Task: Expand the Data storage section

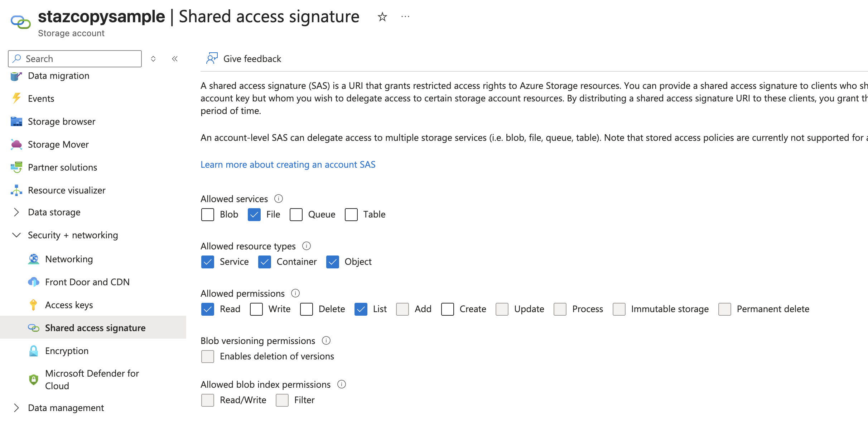Action: click(16, 212)
